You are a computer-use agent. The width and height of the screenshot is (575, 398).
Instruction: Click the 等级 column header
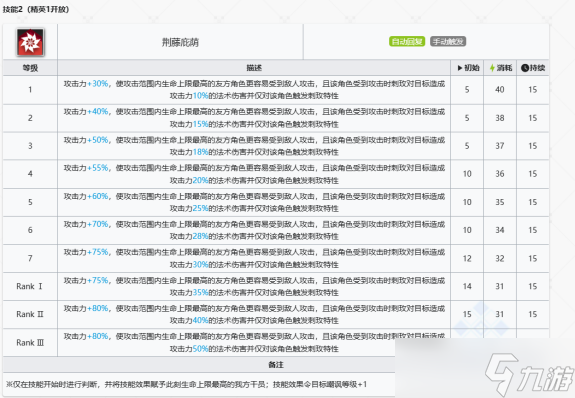pos(30,68)
